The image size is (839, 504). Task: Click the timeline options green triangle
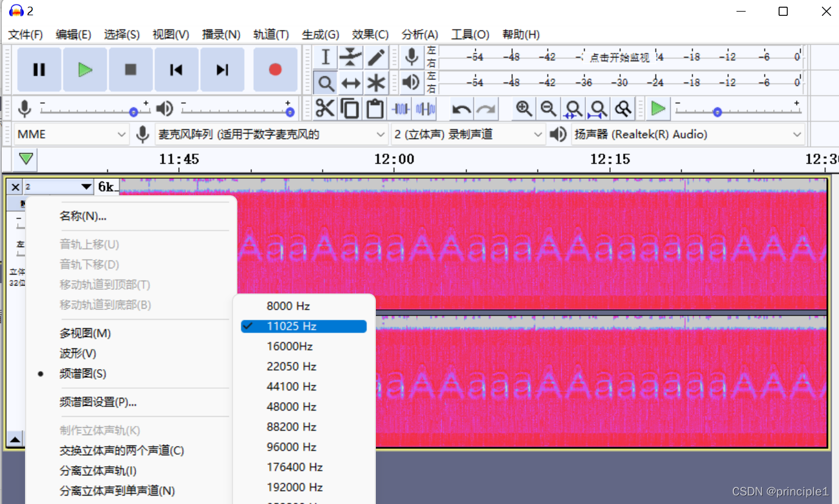[x=26, y=159]
